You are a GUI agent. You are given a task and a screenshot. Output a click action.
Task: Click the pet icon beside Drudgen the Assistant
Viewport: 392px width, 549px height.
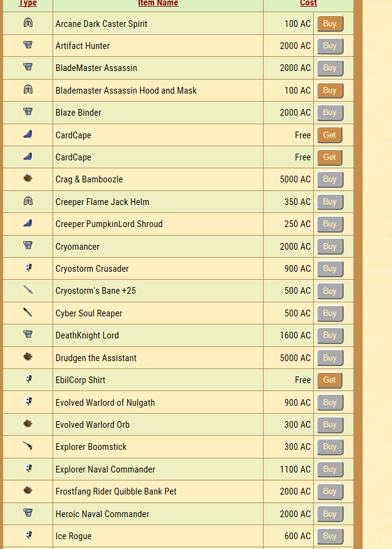(x=28, y=357)
